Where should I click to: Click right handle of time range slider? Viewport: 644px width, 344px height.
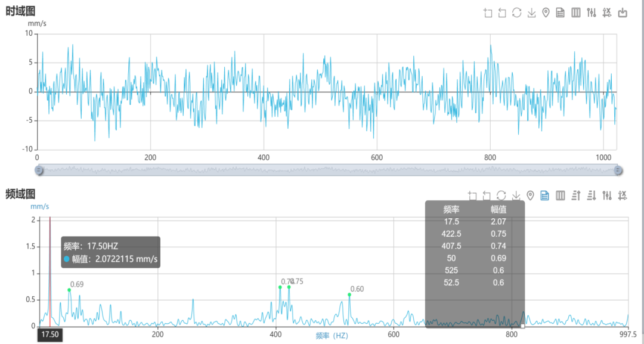pos(618,171)
